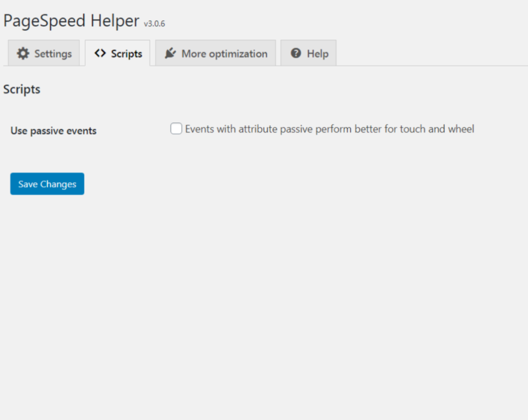Click the v3.0.6 version number
The width and height of the screenshot is (528, 420).
[155, 24]
